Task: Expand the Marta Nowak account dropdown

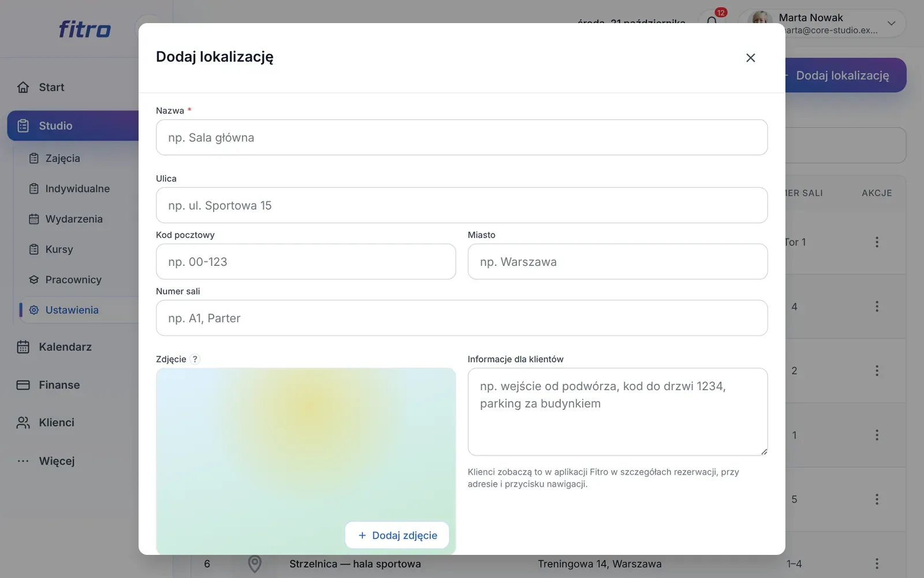Action: coord(892,24)
